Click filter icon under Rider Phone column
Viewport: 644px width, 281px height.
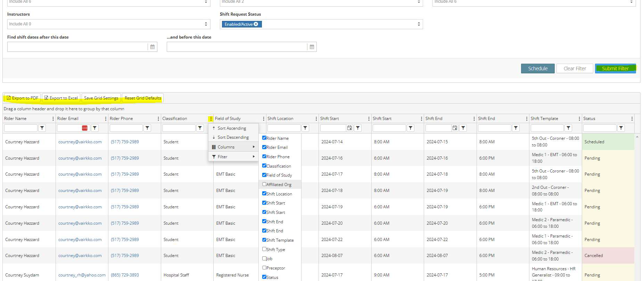(x=147, y=128)
